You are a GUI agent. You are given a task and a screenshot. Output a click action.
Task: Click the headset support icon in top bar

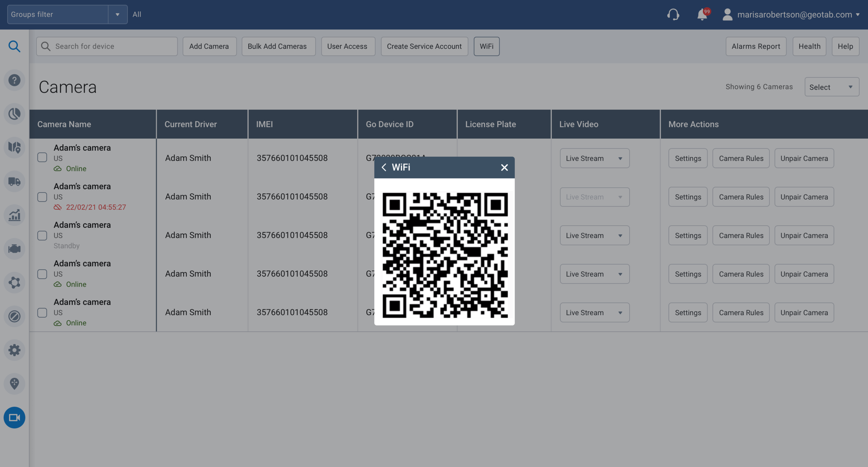pos(673,15)
